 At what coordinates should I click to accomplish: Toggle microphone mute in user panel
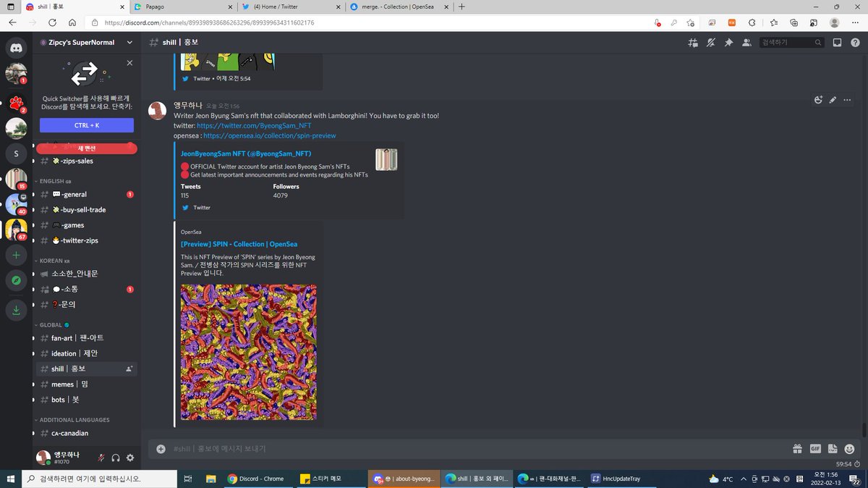pyautogui.click(x=101, y=458)
